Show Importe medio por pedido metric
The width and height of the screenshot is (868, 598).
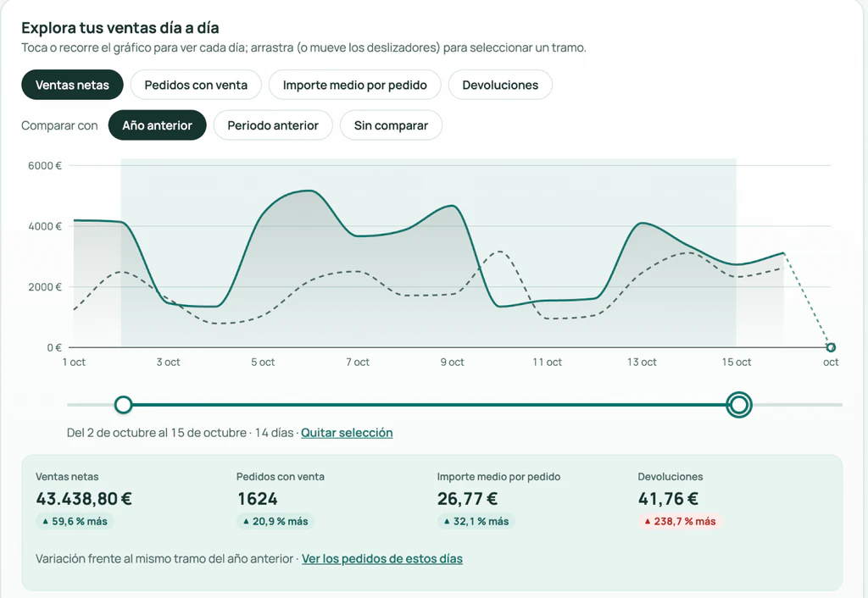[355, 85]
